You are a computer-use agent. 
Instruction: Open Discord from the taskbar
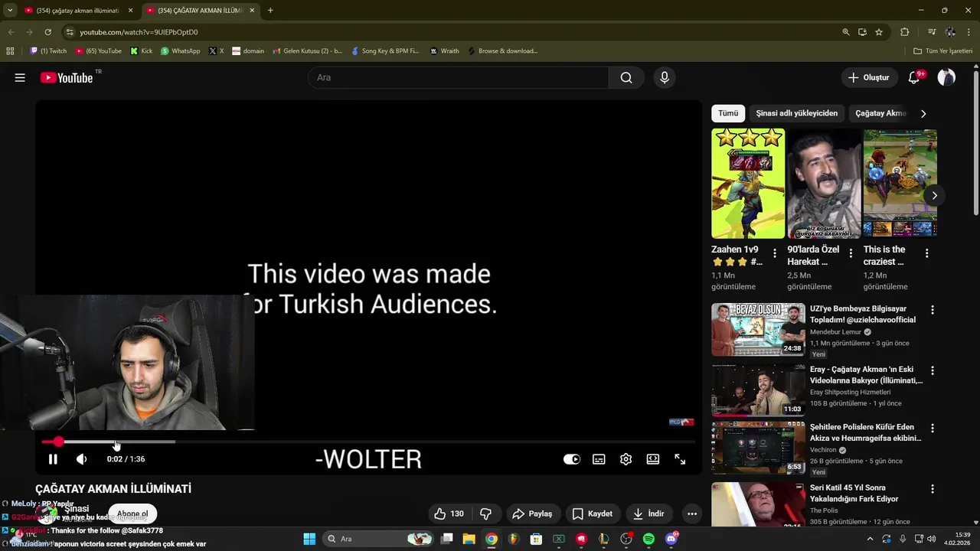(x=671, y=539)
